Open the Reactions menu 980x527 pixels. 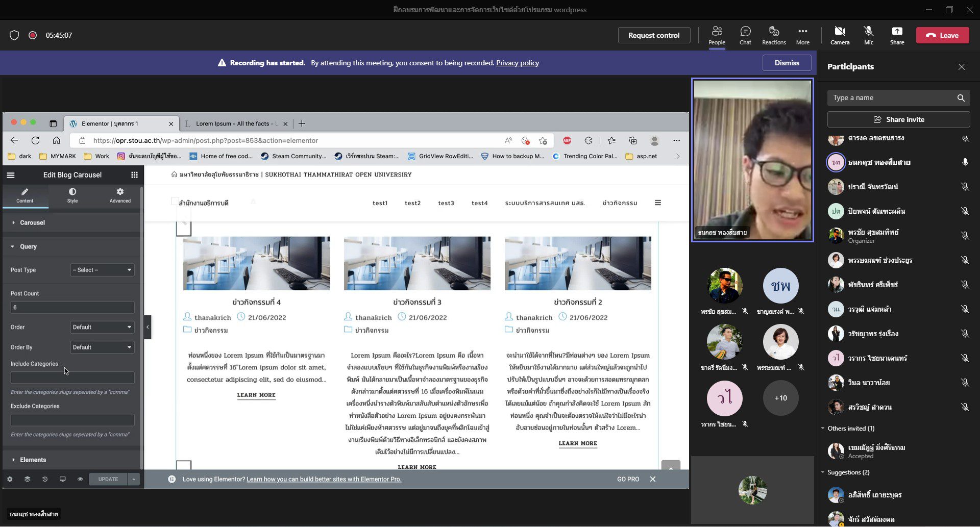(774, 35)
